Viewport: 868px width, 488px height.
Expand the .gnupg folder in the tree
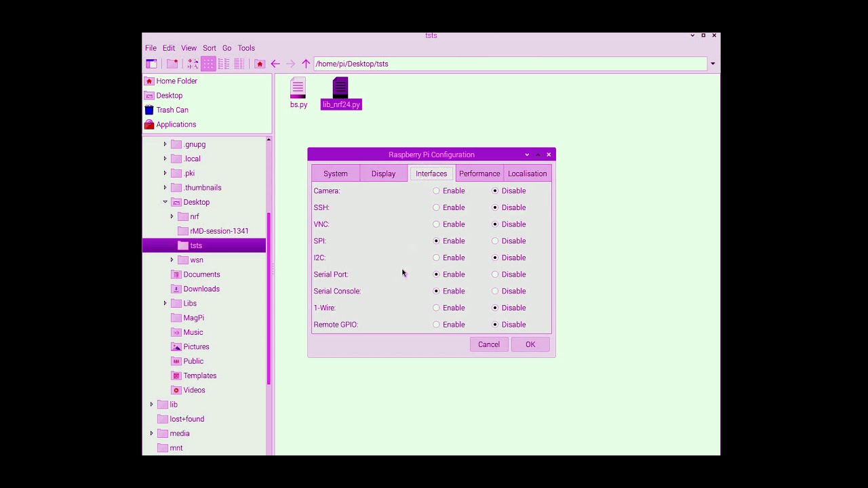tap(165, 144)
